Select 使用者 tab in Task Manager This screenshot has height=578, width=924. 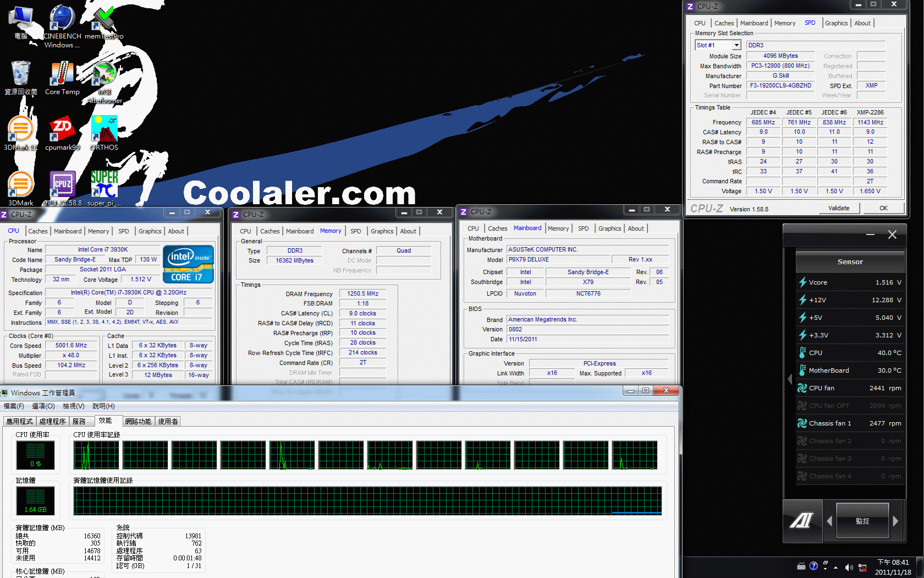168,422
